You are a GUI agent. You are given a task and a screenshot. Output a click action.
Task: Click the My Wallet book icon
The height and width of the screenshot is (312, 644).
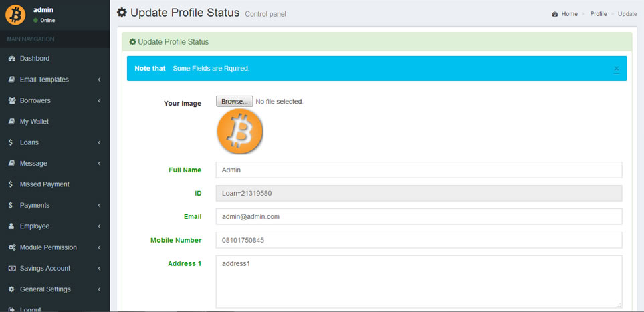[12, 122]
